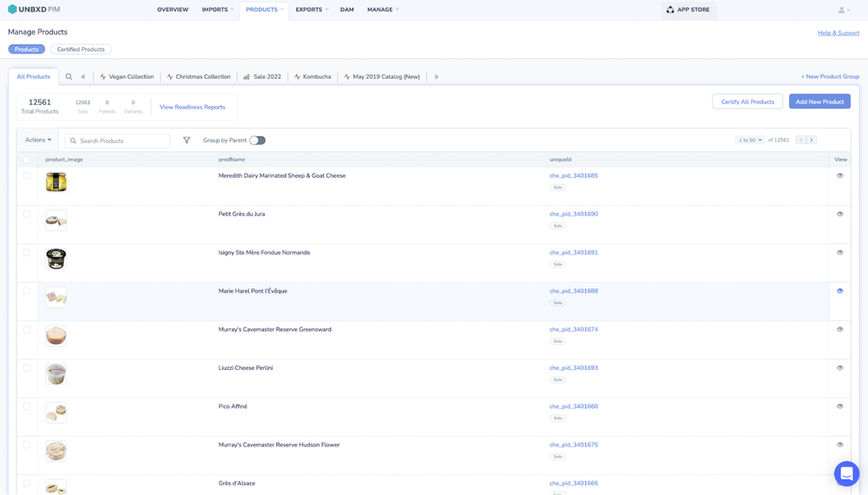Open product ID che_pid_3401675
The width and height of the screenshot is (868, 495).
click(x=574, y=445)
